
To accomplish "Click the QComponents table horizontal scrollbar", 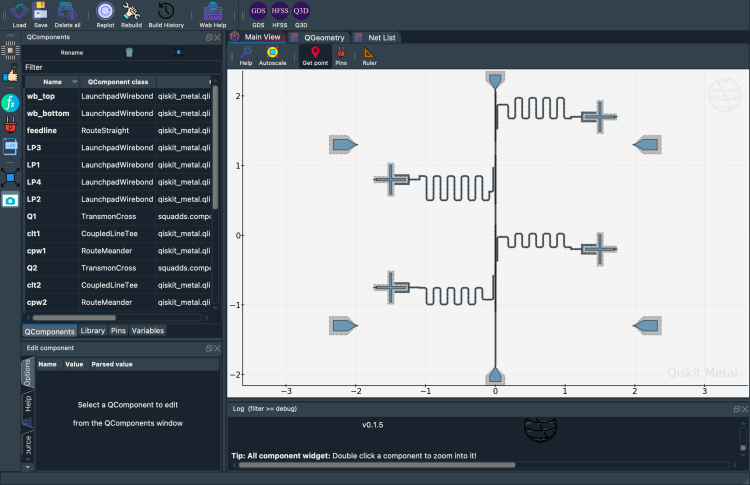I will [x=74, y=318].
